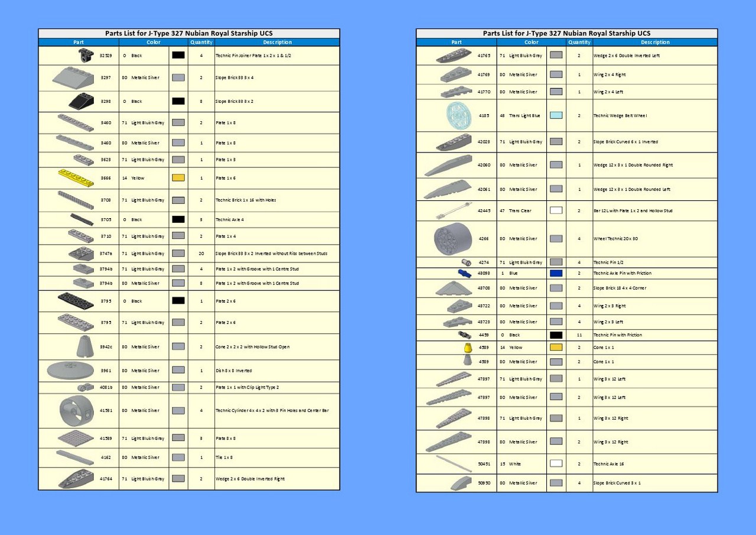Viewport: 756px width, 535px height.
Task: Select the Trans Clear Bar 12L part 42445 image
Action: pos(454,210)
